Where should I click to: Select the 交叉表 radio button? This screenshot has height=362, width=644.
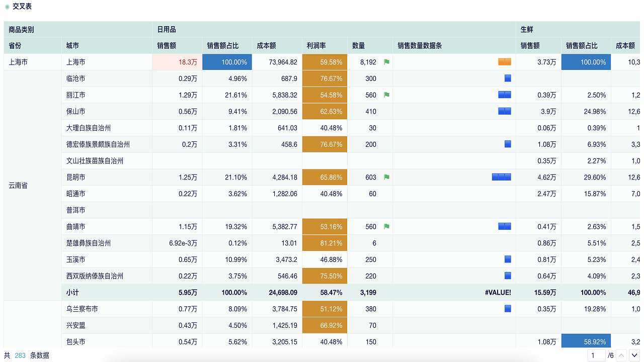click(x=6, y=8)
